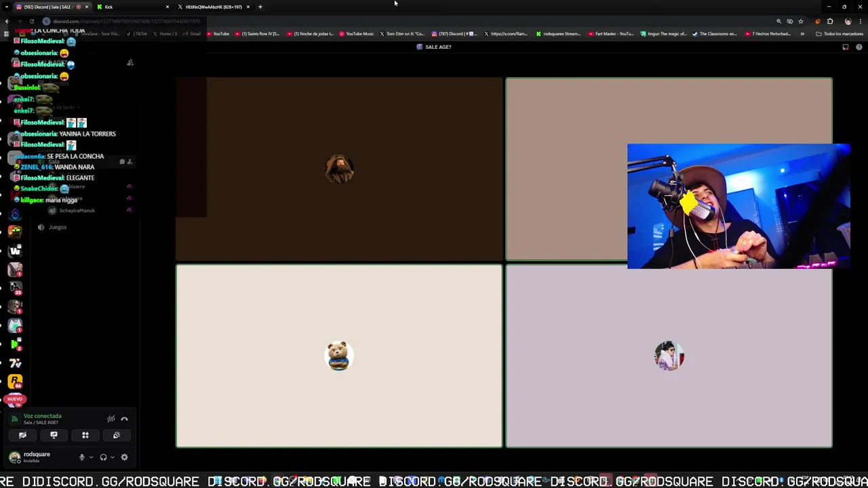Open the Imgur bookmark
Image resolution: width=868 pixels, height=488 pixels.
click(664, 33)
